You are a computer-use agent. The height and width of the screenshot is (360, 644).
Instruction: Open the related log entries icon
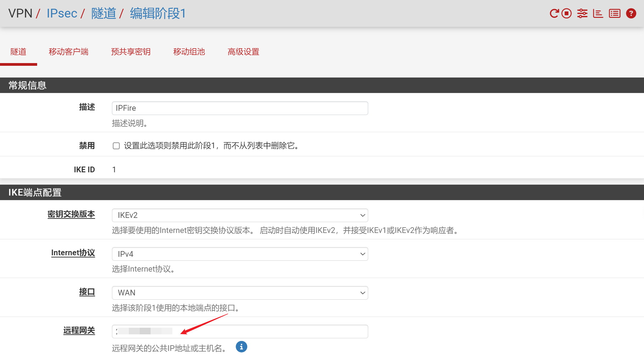[x=614, y=14]
